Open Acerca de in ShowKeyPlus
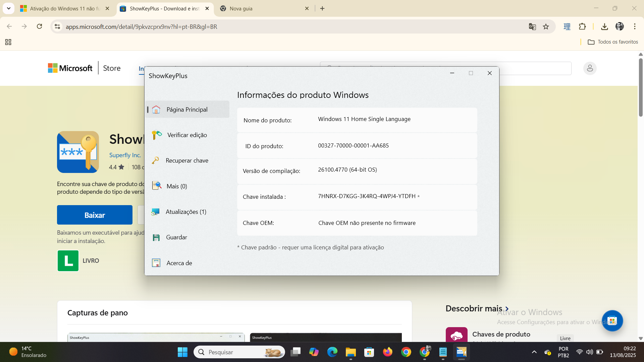 187,263
